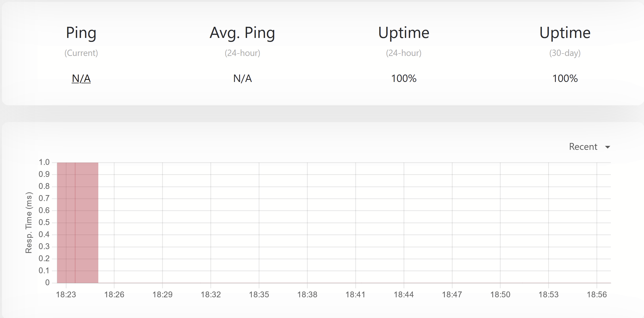644x318 pixels.
Task: Select the 24-hour Uptime 100% value
Action: [404, 79]
